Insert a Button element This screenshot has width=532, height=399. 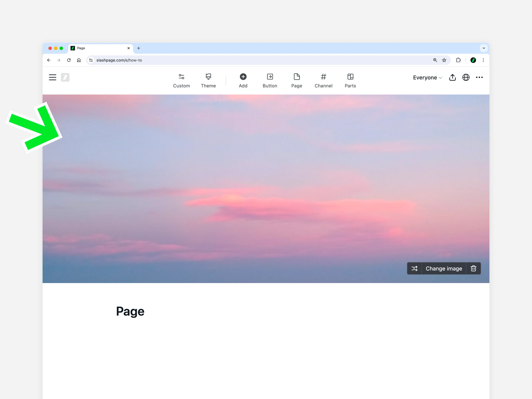[x=270, y=81]
